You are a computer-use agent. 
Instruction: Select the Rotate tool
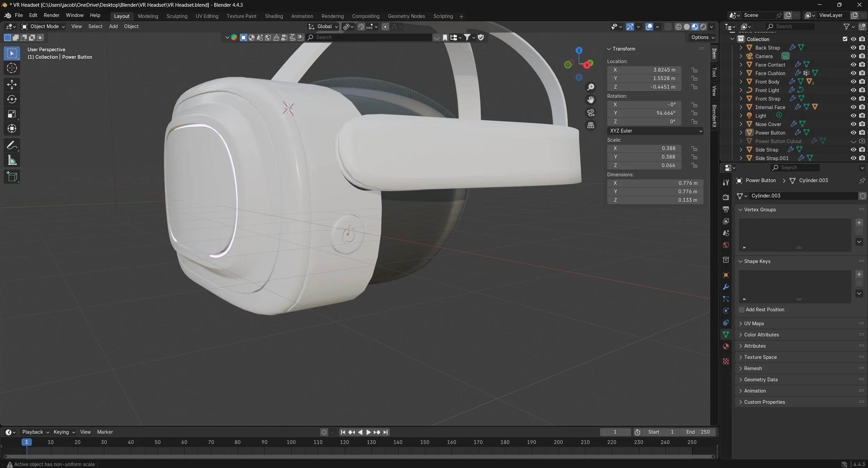(12, 99)
